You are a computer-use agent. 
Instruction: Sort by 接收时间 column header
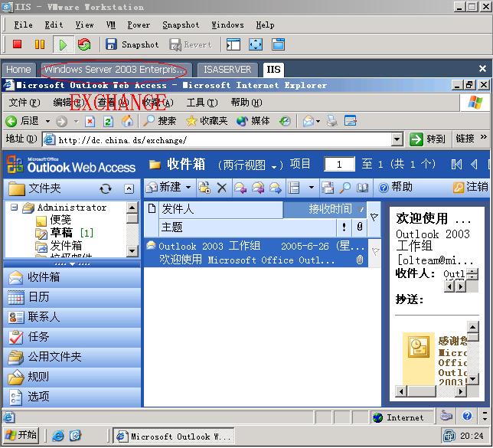coord(325,209)
